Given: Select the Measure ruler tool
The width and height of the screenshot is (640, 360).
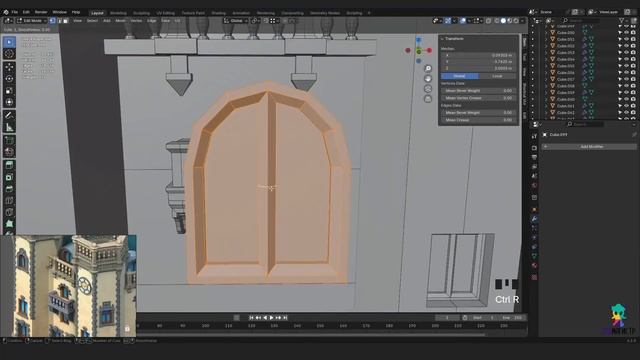Looking at the screenshot, I should [x=9, y=127].
